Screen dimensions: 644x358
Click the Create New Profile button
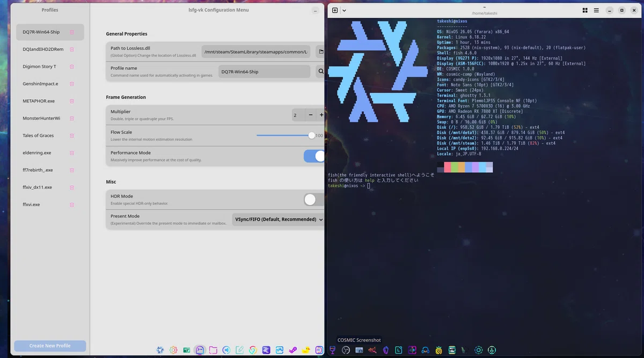point(50,346)
